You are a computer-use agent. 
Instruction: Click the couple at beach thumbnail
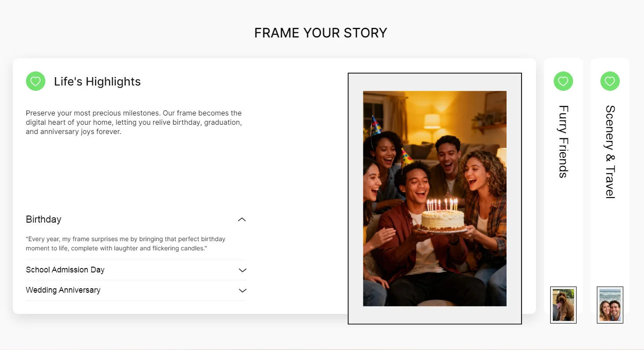[610, 305]
